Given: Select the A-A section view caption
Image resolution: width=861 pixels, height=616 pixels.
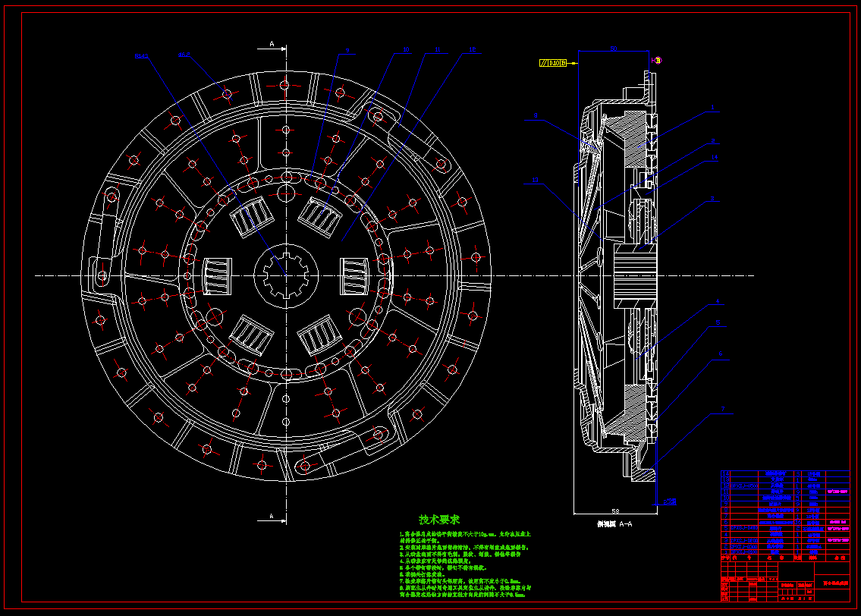Looking at the screenshot, I should pos(615,523).
